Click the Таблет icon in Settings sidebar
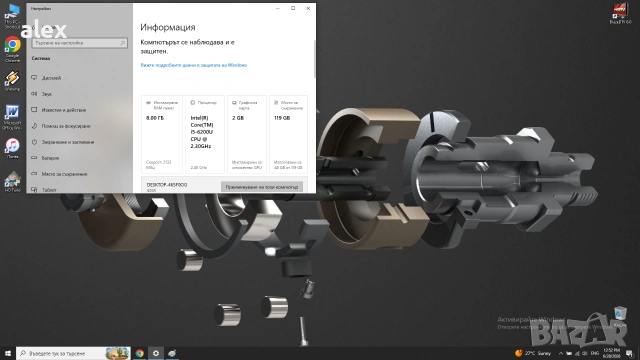This screenshot has width=640, height=360. [34, 190]
